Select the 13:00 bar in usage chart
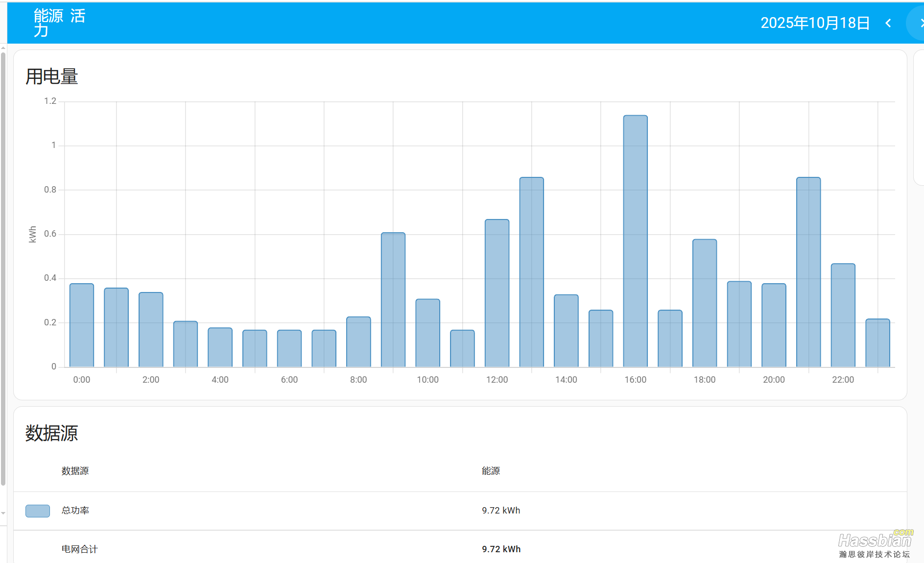 [532, 272]
